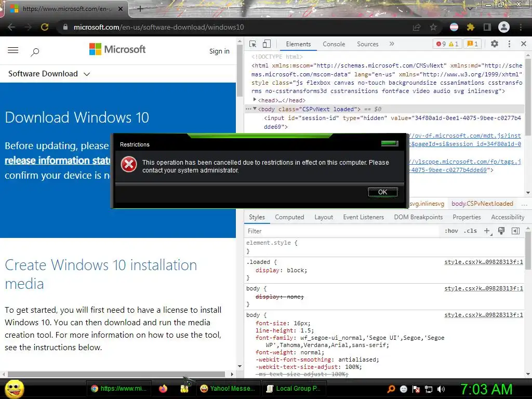Open the 1 issue badge in DevTools
Viewport: 532px width, 399px height.
coord(472,44)
